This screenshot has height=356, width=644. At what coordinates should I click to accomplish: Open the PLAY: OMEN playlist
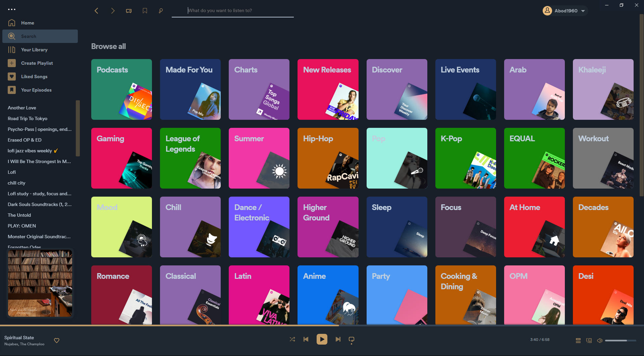click(22, 226)
